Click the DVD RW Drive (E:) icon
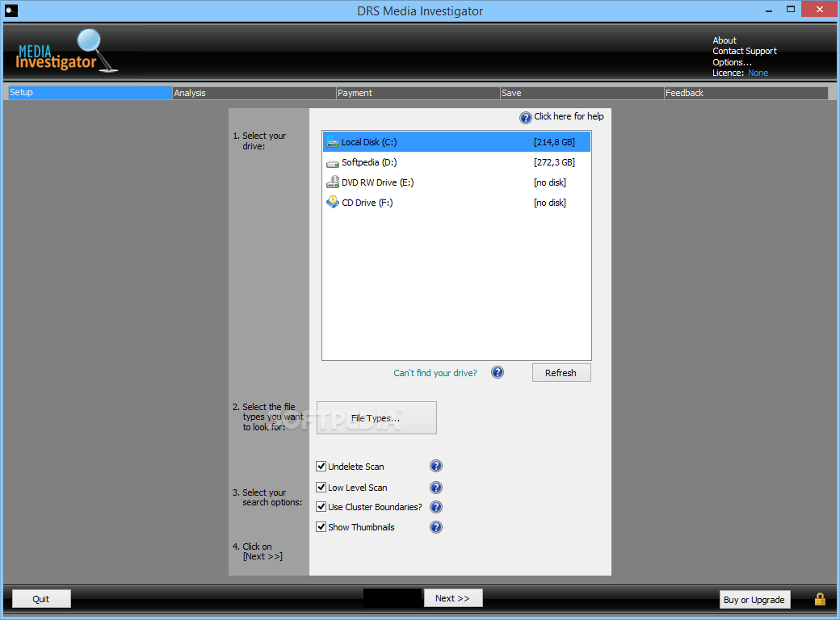This screenshot has width=840, height=620. 333,182
